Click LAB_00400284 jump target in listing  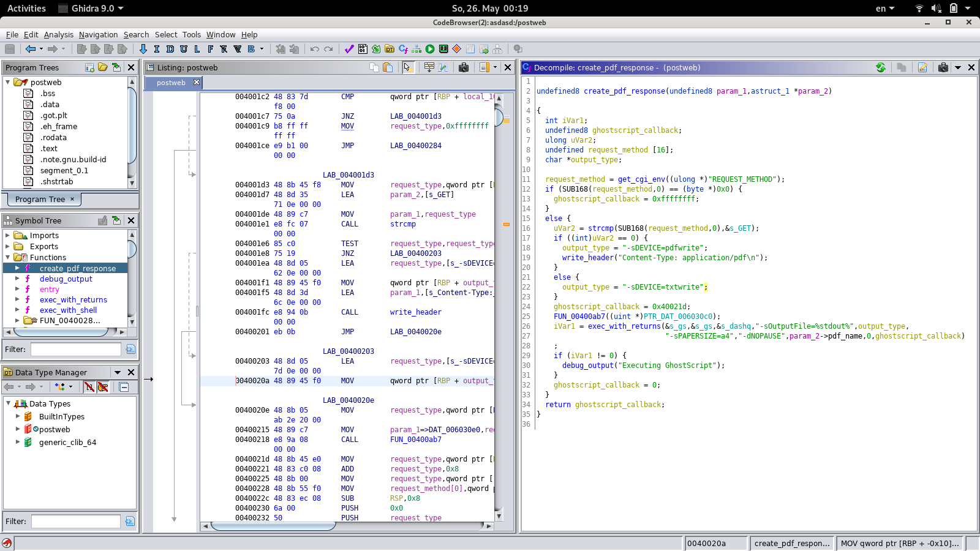pyautogui.click(x=416, y=146)
